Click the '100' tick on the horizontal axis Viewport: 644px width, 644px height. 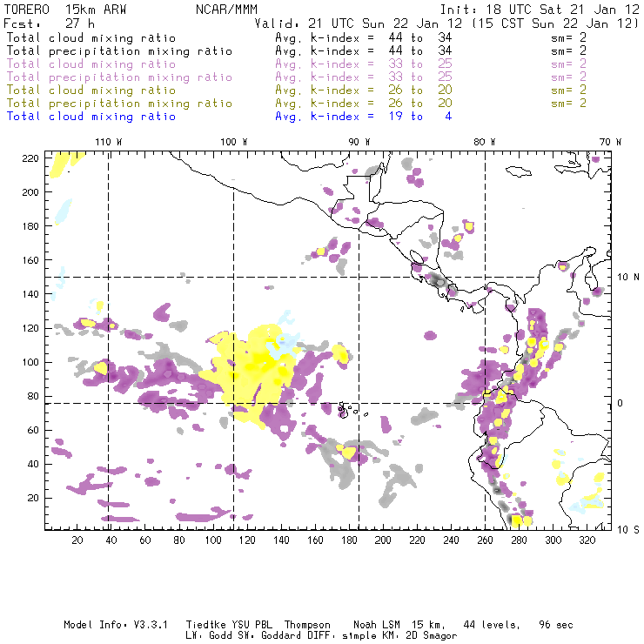pyautogui.click(x=213, y=540)
